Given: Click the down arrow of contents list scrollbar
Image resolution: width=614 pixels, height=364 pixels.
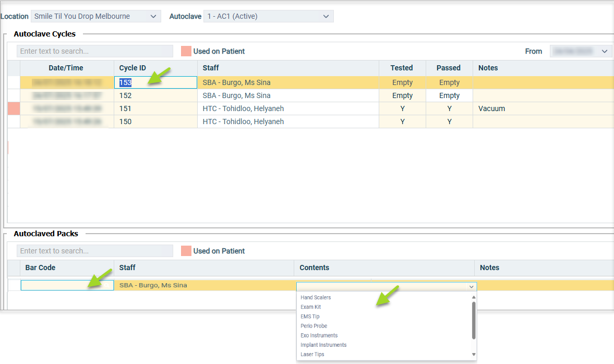Looking at the screenshot, I should coord(474,354).
